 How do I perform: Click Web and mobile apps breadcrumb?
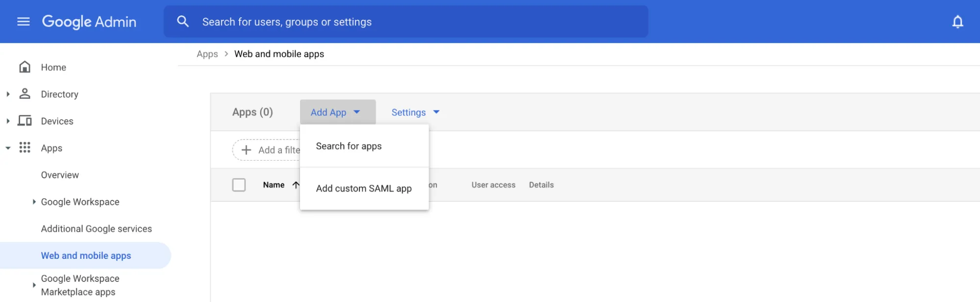(x=279, y=54)
